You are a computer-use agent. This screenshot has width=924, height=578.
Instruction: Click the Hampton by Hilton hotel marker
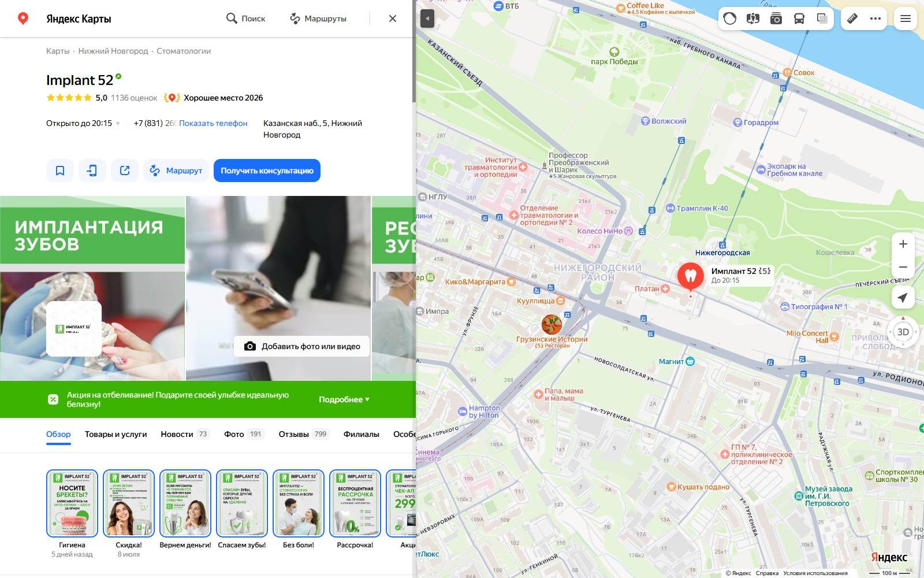(x=463, y=412)
